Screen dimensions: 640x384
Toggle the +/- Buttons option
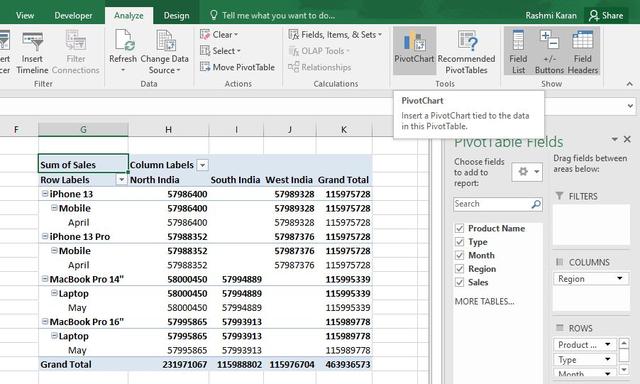tap(549, 51)
